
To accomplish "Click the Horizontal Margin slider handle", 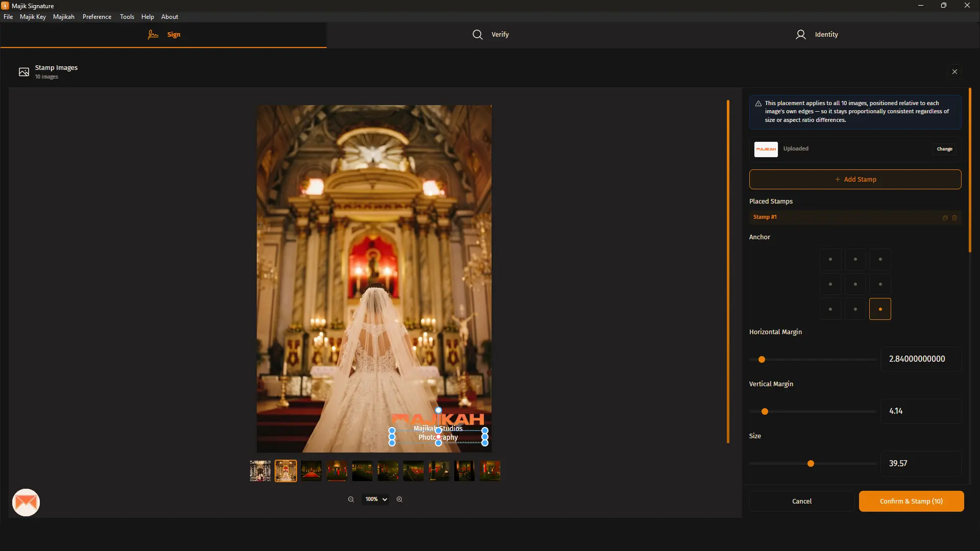I will pyautogui.click(x=762, y=360).
